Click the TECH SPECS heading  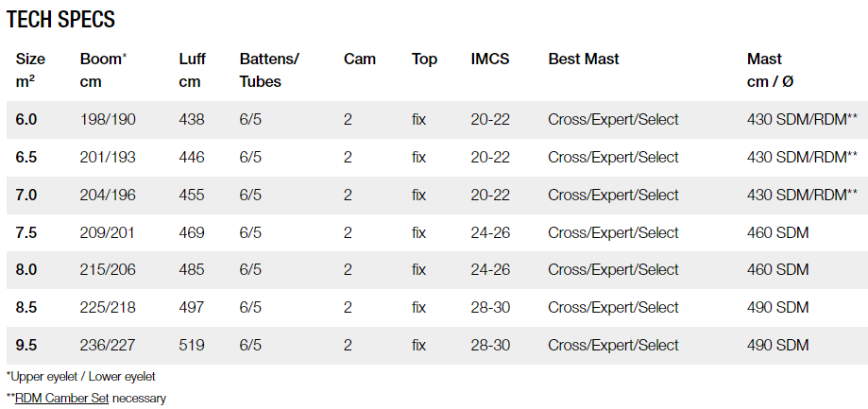pyautogui.click(x=60, y=20)
